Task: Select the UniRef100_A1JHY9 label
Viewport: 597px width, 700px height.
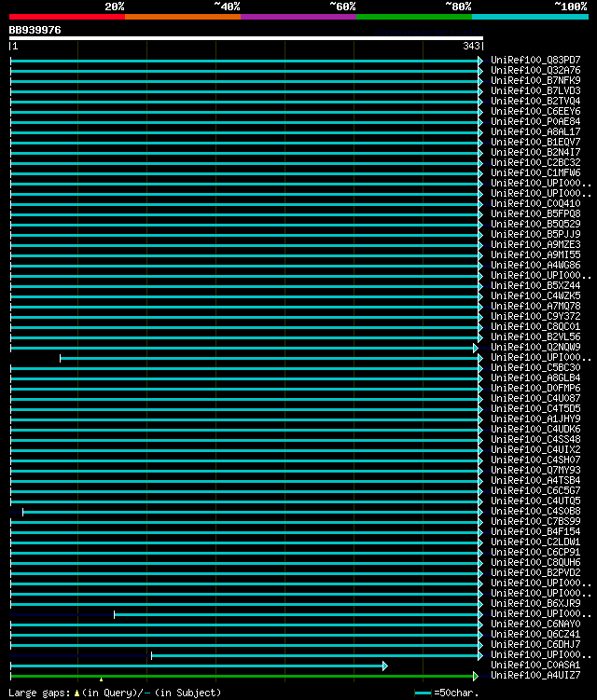Action: 535,419
